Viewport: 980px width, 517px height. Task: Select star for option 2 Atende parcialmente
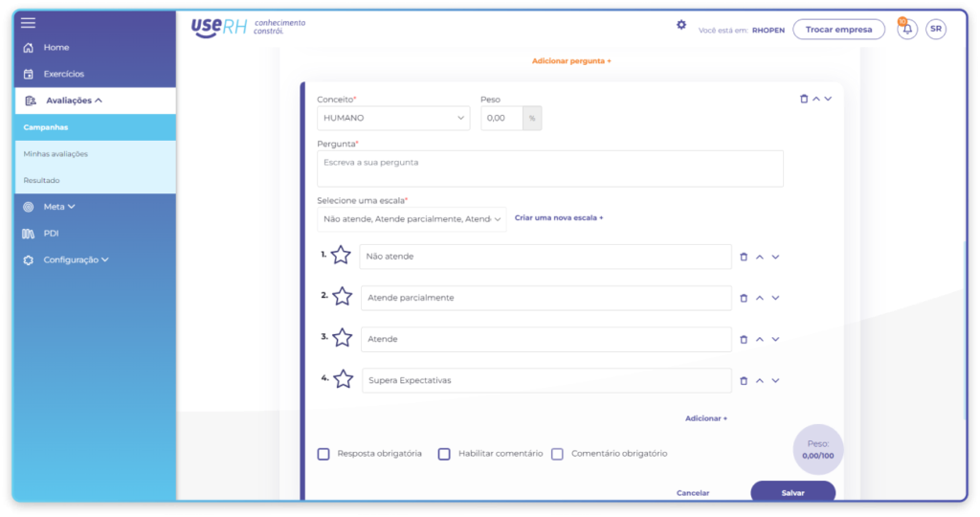point(342,297)
